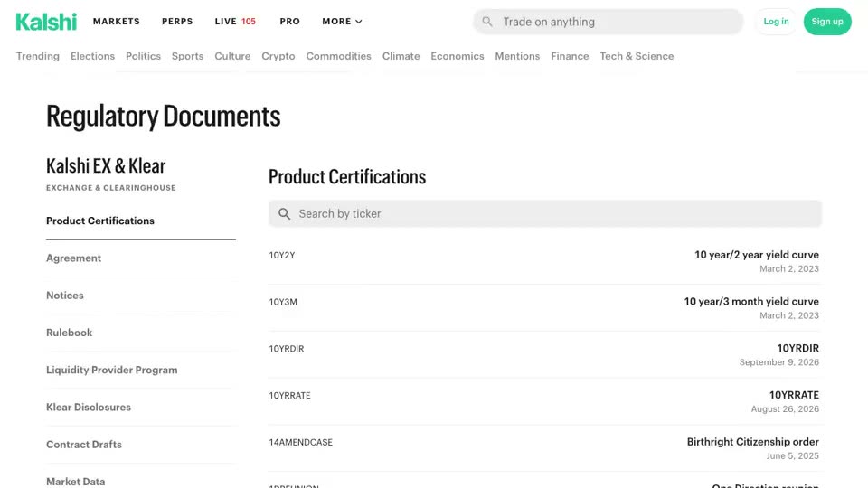Click 10 year/2 year yield curve title
The image size is (868, 488).
757,255
